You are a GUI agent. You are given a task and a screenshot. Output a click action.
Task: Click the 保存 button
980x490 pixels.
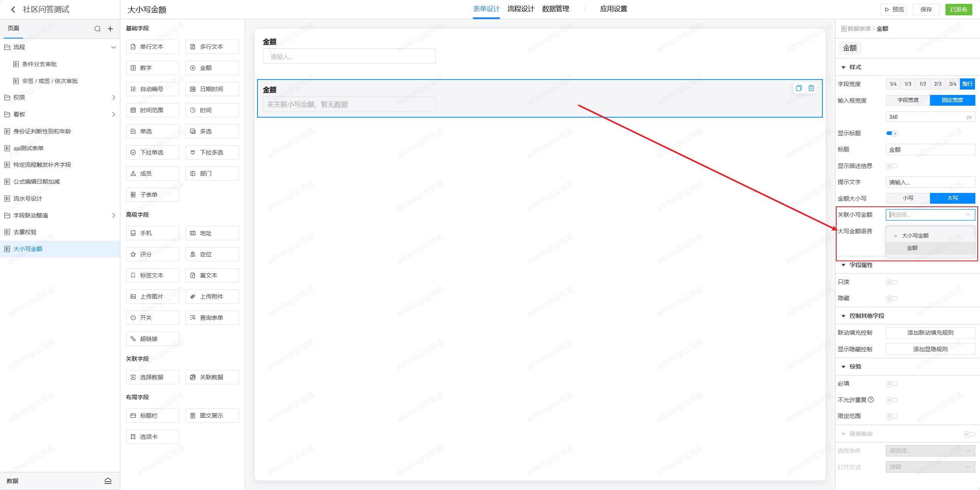(x=926, y=9)
